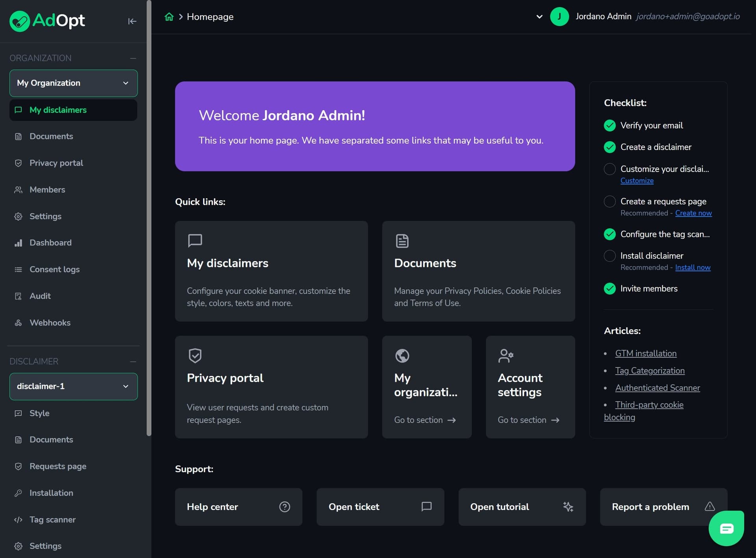Collapse the sidebar using arrow icon
The image size is (756, 558).
tap(132, 21)
